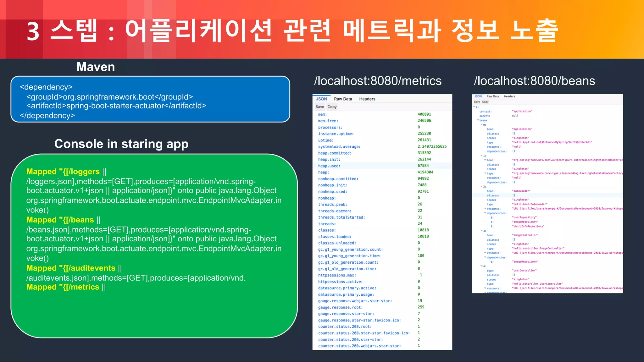Collapse dataLoader dependencies list
Screen dimensions: 644x362
[485, 213]
